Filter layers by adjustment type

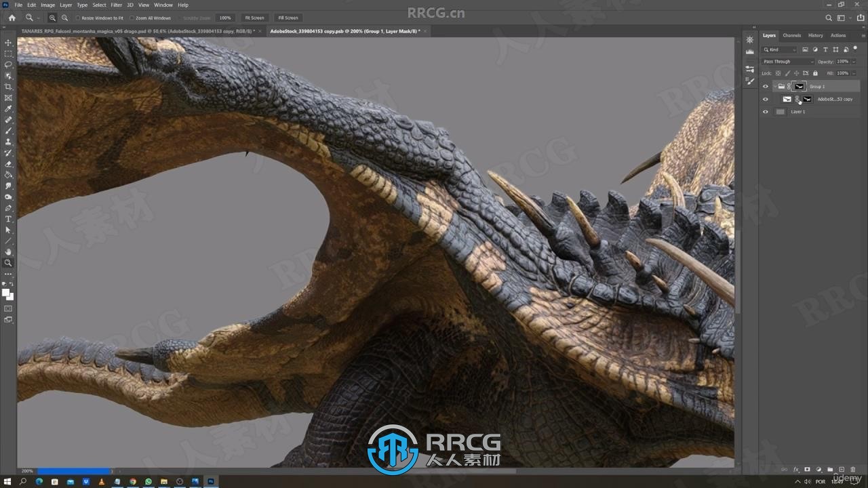click(815, 49)
